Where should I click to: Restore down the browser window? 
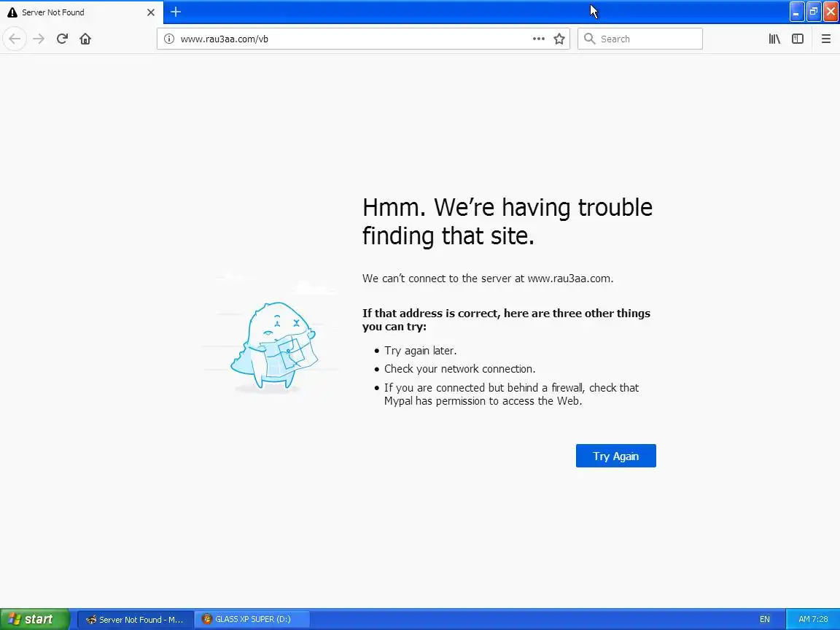[814, 12]
